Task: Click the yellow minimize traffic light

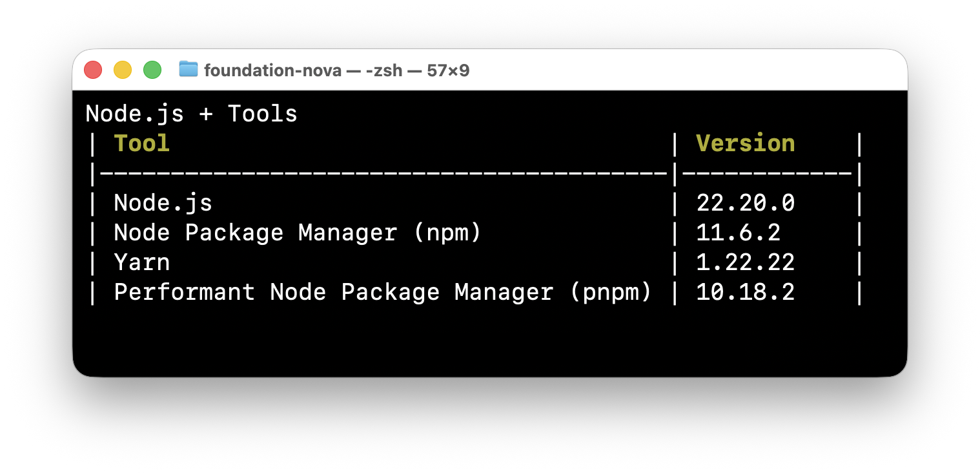Action: tap(123, 69)
